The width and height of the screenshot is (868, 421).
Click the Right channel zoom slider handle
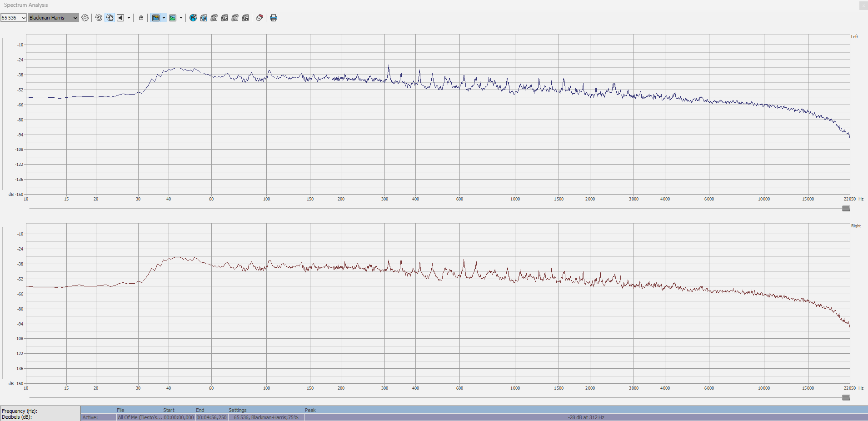[x=846, y=397]
